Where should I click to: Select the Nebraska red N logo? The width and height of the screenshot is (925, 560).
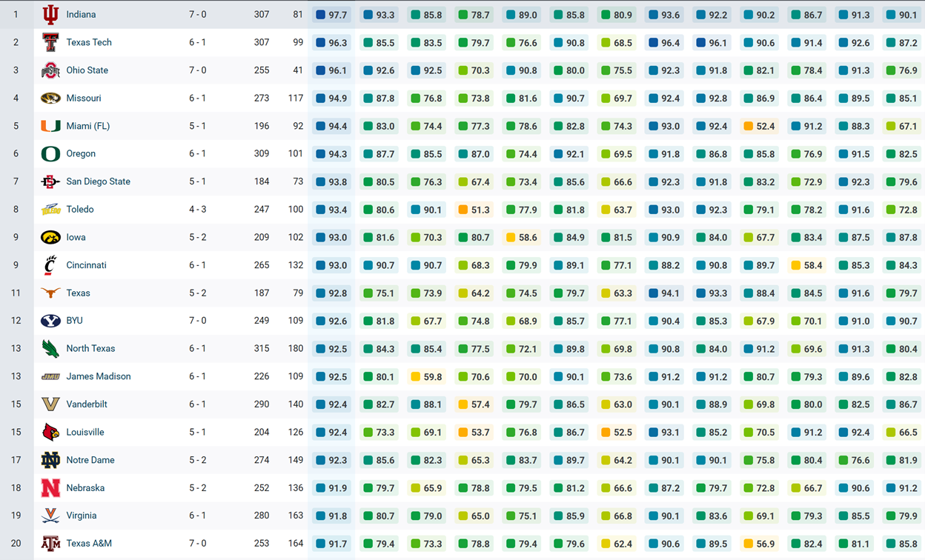(x=50, y=488)
